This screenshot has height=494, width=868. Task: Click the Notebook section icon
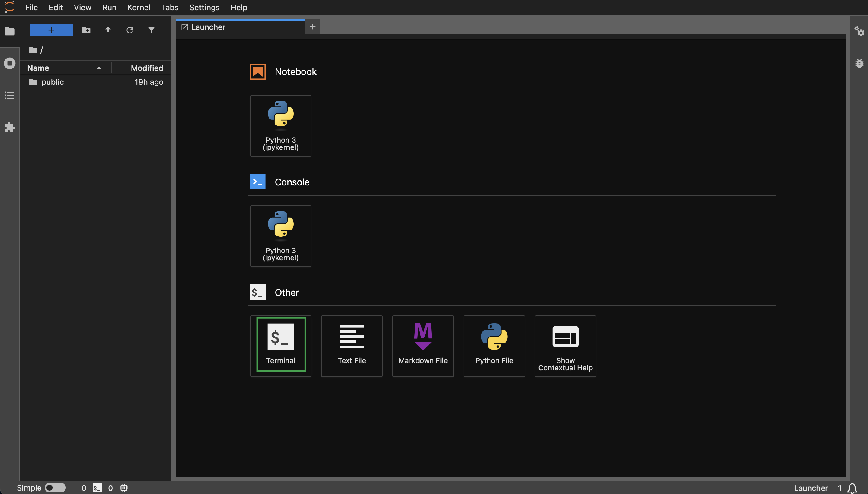(x=257, y=71)
